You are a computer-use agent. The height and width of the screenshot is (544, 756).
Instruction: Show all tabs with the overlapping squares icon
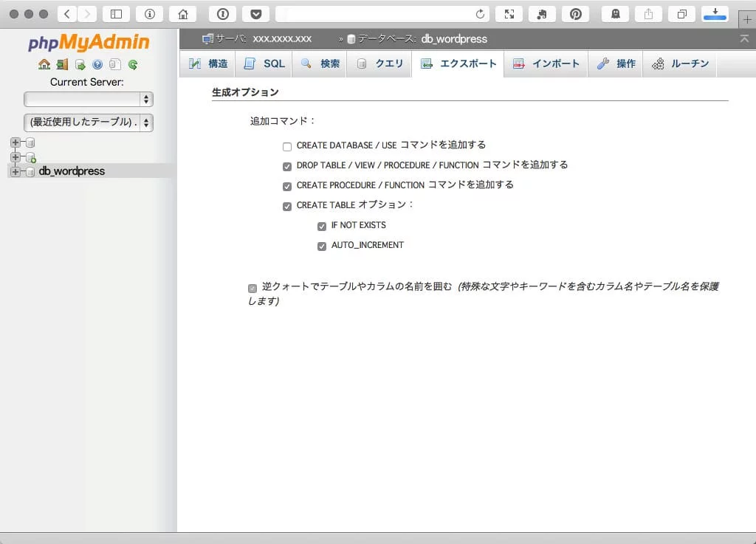pos(681,14)
